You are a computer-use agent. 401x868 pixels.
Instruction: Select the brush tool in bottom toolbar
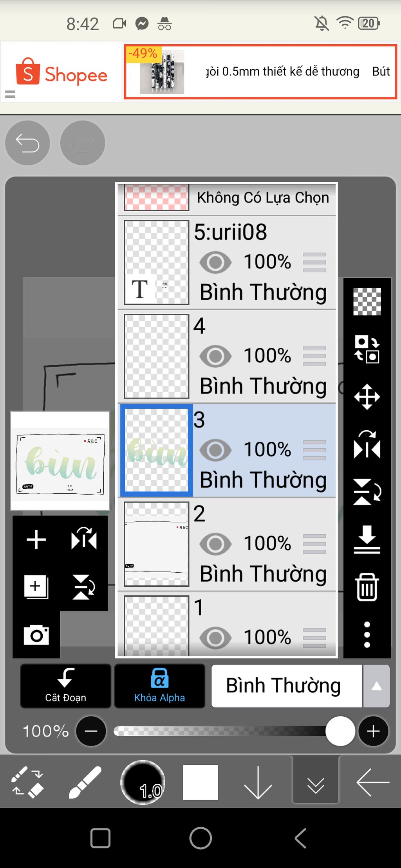point(85,782)
